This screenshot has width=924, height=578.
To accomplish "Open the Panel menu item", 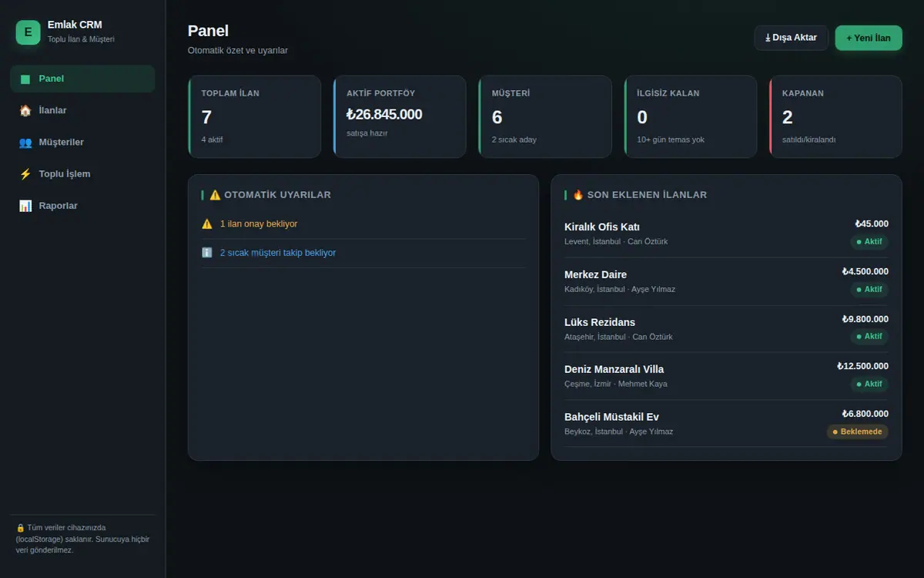I will (x=82, y=79).
